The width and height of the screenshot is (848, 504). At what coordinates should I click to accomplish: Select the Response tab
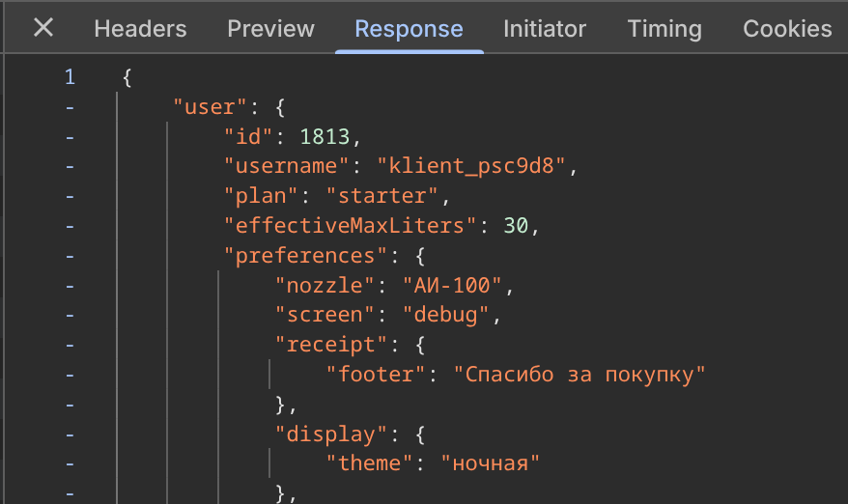[x=409, y=29]
